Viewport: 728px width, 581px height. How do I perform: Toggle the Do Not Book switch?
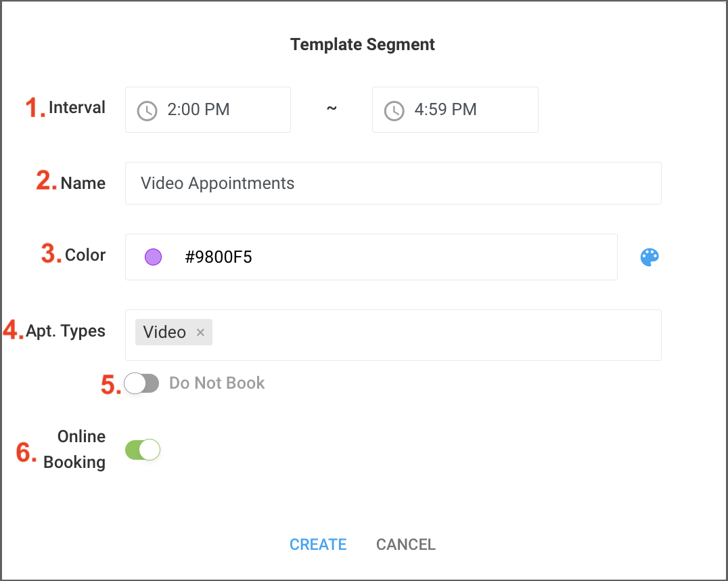(x=141, y=383)
